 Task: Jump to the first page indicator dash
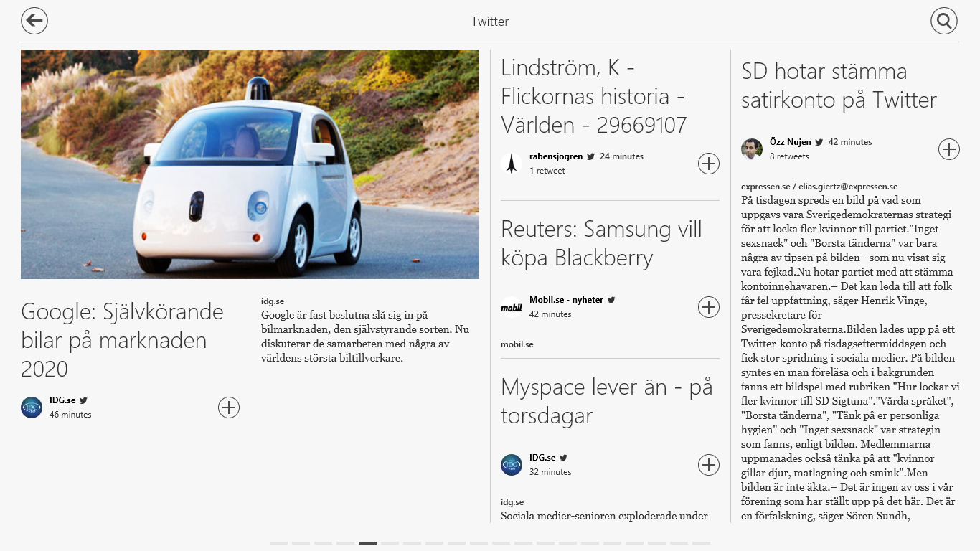(278, 543)
